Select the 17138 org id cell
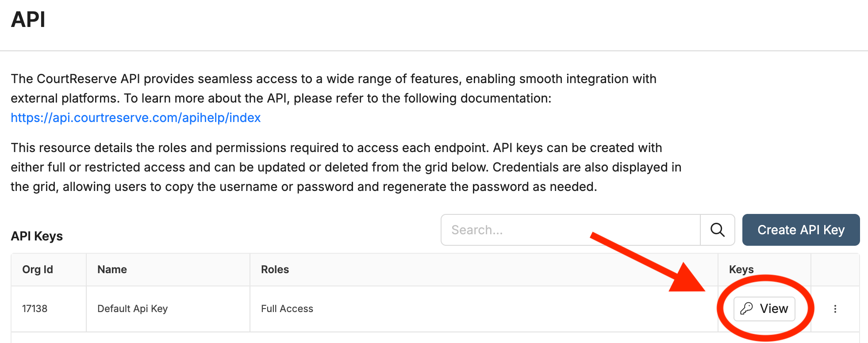 click(x=35, y=309)
